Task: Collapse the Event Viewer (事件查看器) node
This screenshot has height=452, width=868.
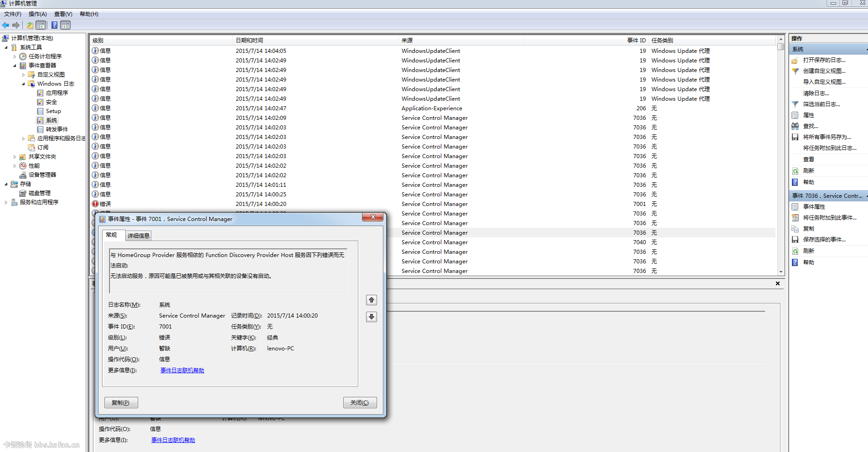Action: point(15,66)
